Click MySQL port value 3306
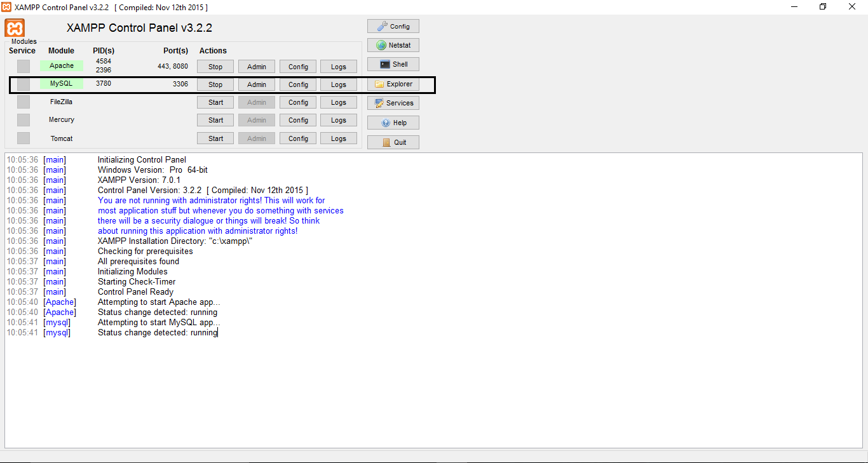Image resolution: width=868 pixels, height=463 pixels. (x=180, y=84)
